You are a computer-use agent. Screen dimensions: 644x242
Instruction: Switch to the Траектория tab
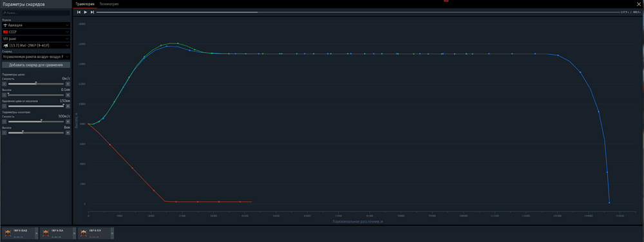click(85, 4)
